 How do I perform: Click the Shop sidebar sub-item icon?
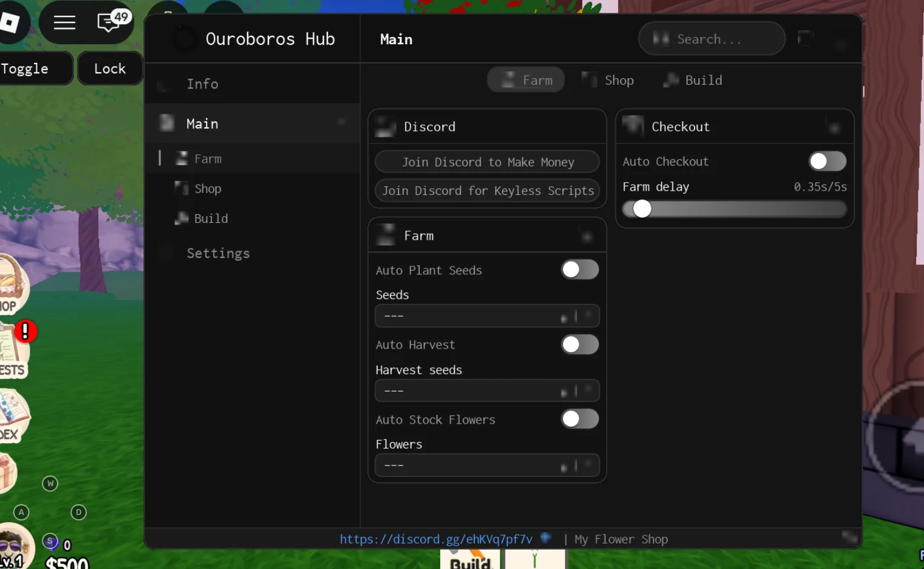pos(181,188)
